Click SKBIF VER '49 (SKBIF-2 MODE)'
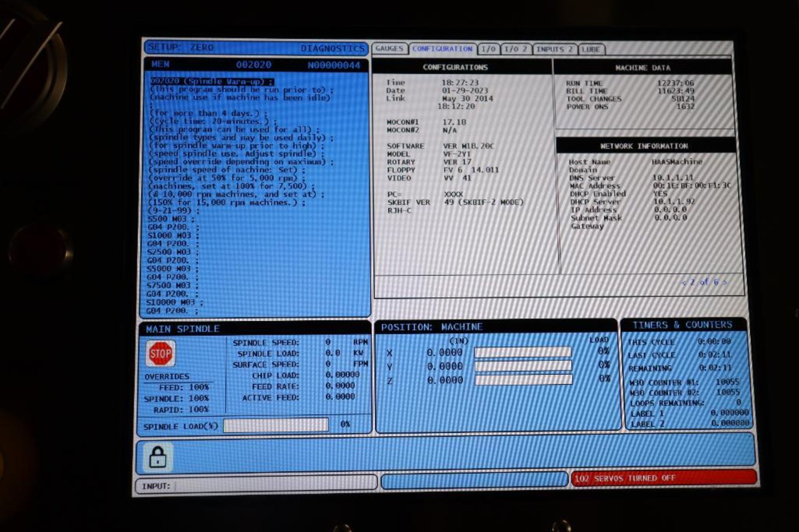This screenshot has width=799, height=532. pyautogui.click(x=484, y=202)
